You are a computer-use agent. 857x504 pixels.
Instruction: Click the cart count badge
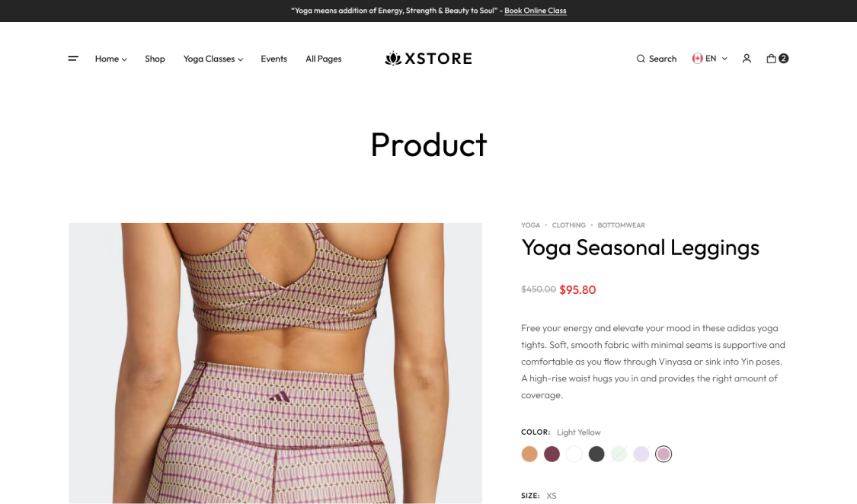pos(784,59)
